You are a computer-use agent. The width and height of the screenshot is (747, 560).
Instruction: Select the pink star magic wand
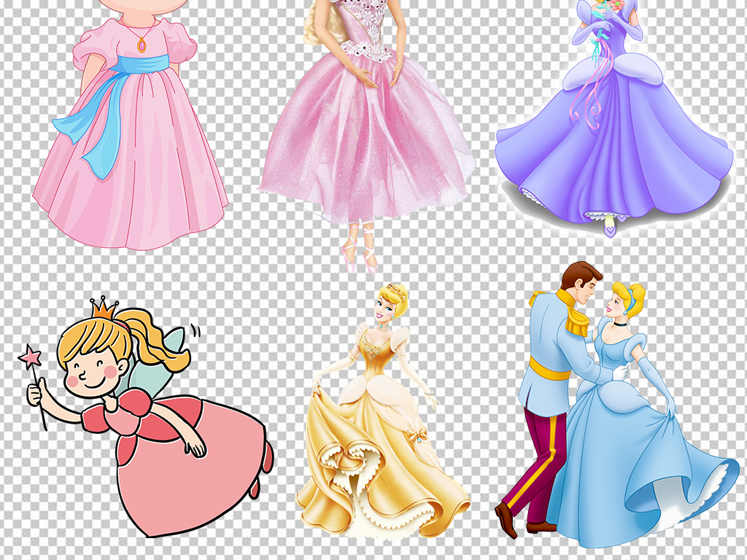(x=32, y=357)
